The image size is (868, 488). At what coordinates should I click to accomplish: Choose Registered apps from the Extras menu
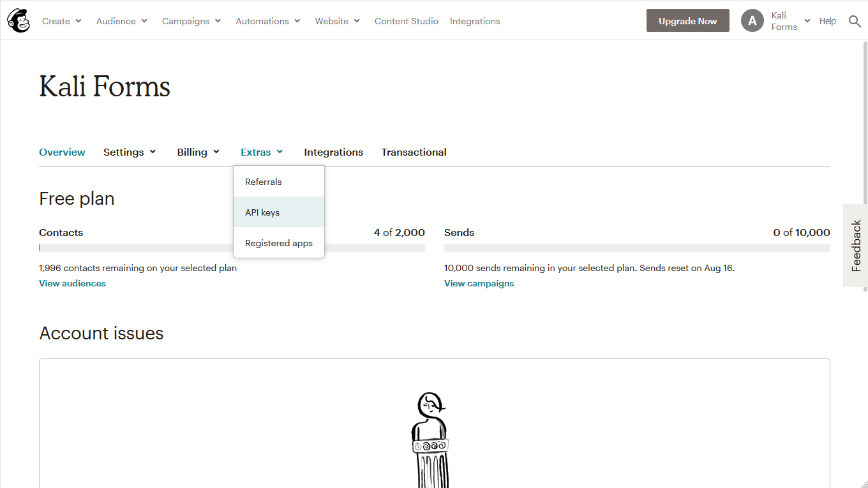click(279, 243)
